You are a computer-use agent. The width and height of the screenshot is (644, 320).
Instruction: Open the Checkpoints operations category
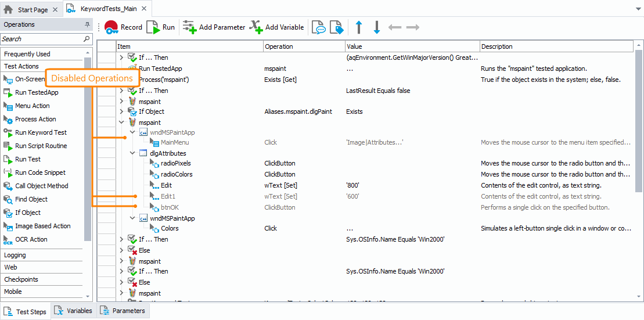point(21,279)
